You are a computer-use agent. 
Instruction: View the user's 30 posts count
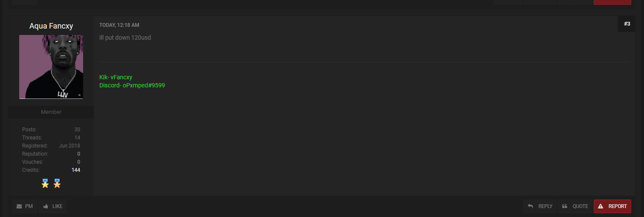click(77, 130)
